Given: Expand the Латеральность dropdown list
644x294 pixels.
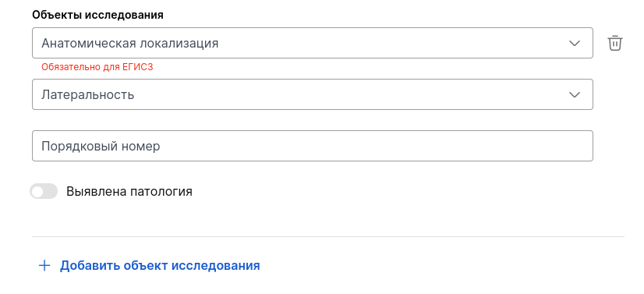Looking at the screenshot, I should click(313, 94).
